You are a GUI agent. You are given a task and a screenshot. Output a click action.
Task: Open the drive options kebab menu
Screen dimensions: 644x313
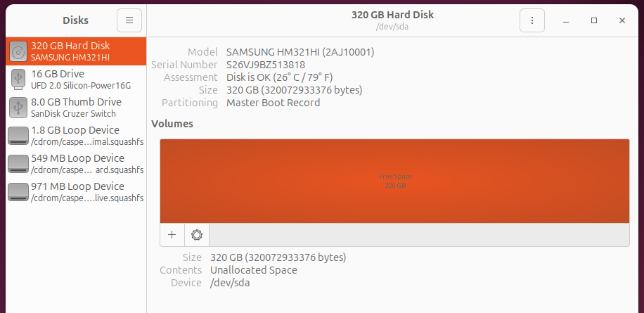[532, 20]
